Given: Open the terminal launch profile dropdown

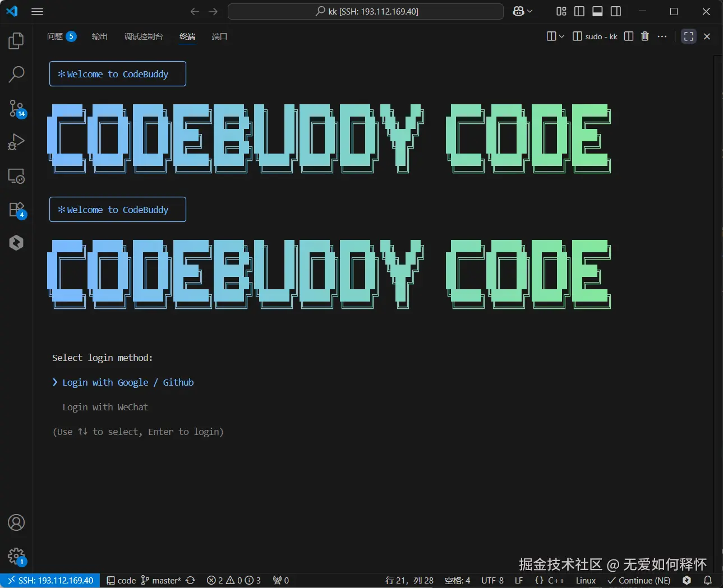Looking at the screenshot, I should pyautogui.click(x=560, y=36).
